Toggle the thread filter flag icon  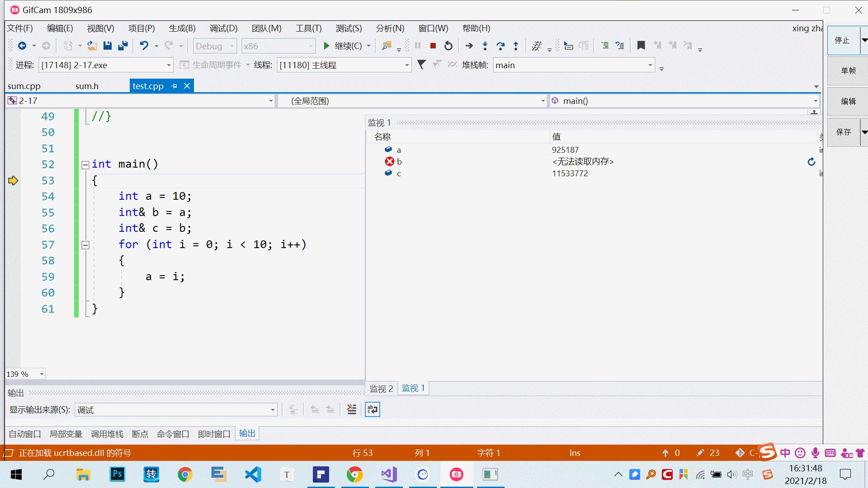coord(421,65)
